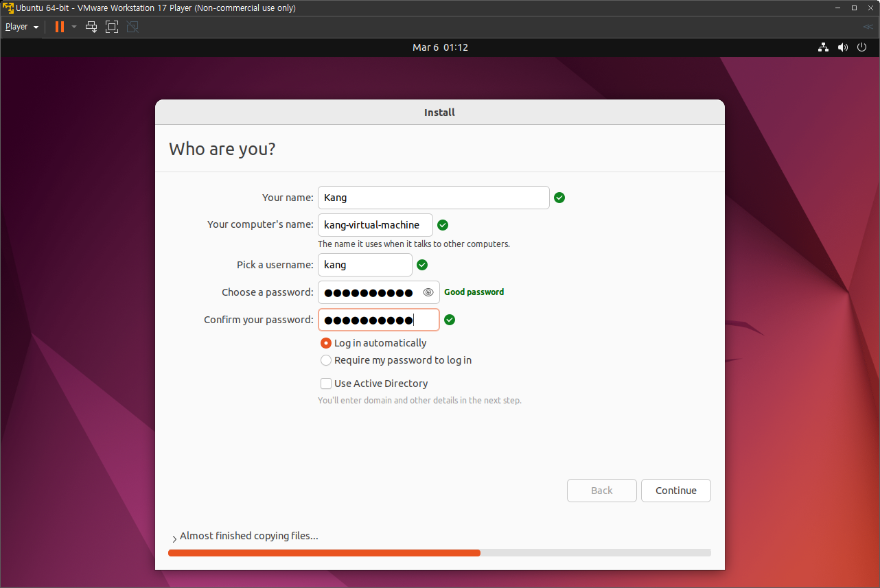Click the hint about talking to other computers
The width and height of the screenshot is (880, 588).
point(414,244)
